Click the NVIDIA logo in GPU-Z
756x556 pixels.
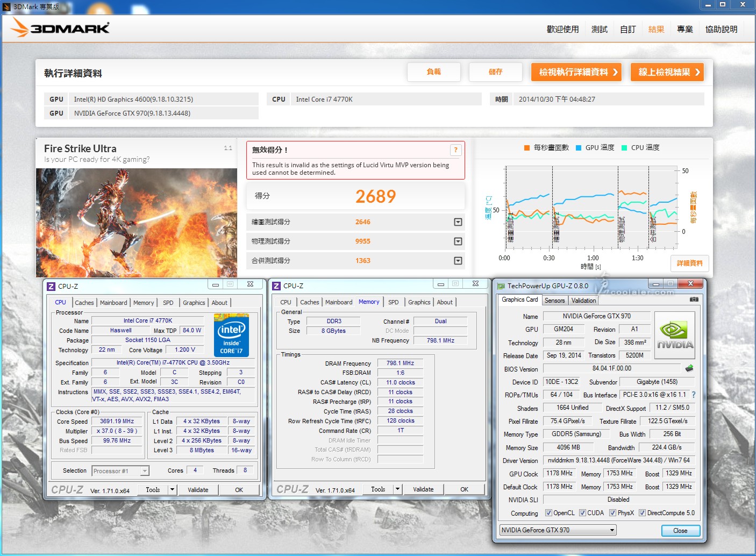[x=675, y=335]
